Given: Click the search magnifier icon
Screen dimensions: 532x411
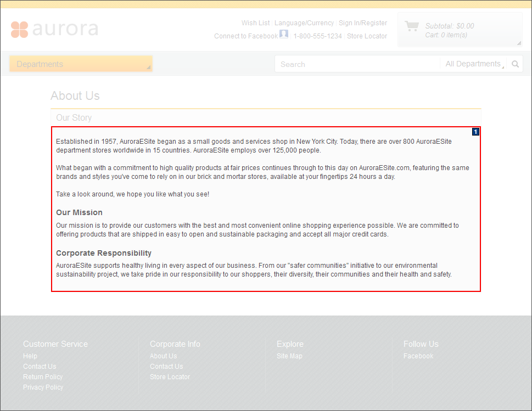Looking at the screenshot, I should coord(515,64).
